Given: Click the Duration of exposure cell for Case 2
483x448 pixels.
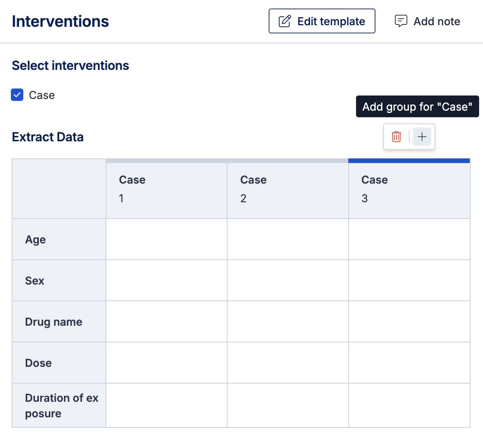Looking at the screenshot, I should click(288, 405).
